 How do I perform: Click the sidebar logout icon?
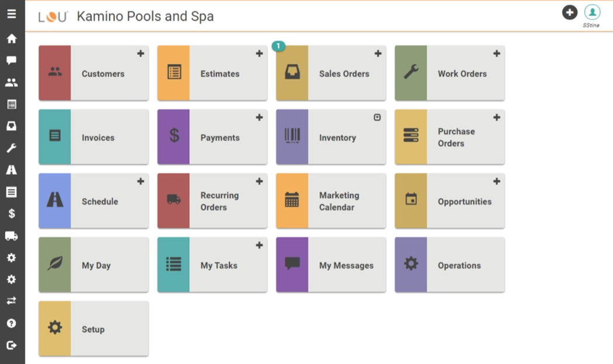coord(12,345)
